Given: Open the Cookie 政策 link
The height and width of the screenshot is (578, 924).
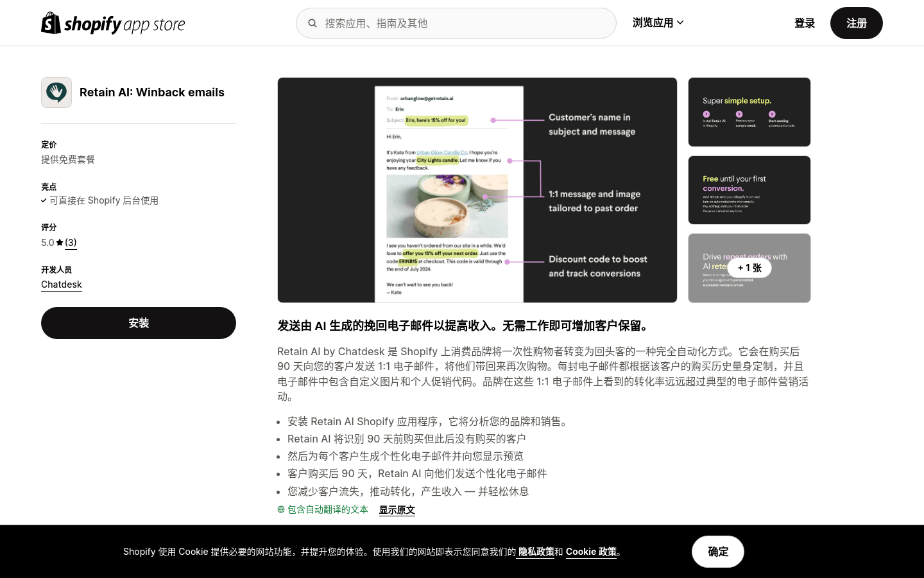Looking at the screenshot, I should tap(591, 552).
